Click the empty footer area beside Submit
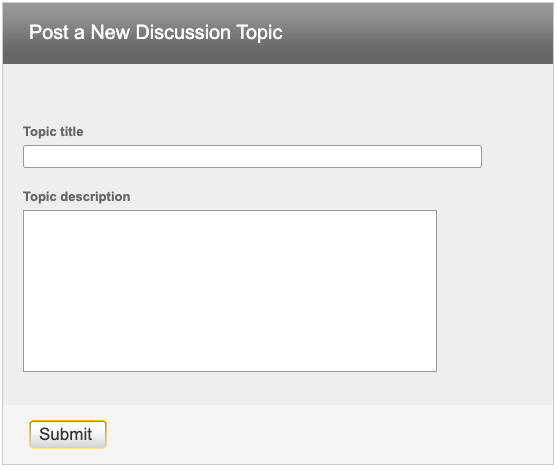The image size is (557, 470). click(327, 434)
